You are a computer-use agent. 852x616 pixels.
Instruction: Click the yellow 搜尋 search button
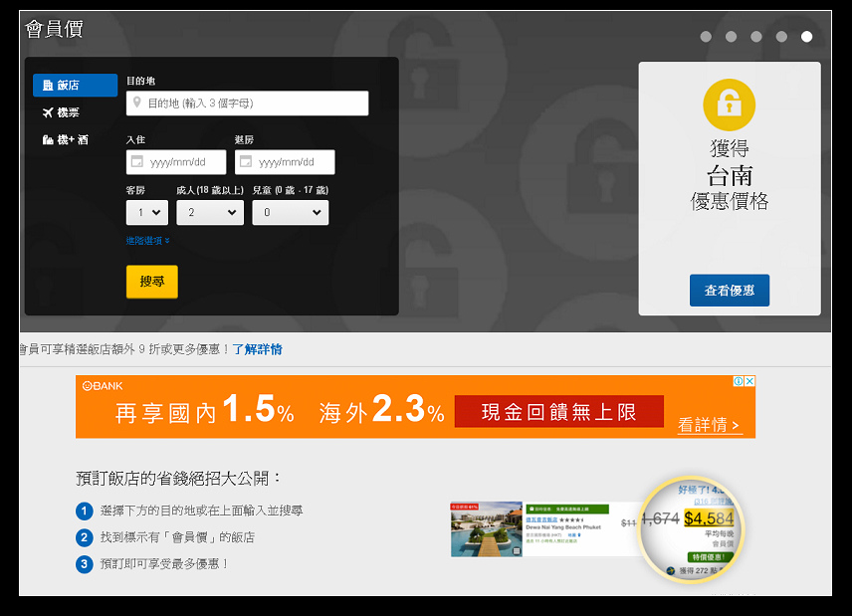coord(152,282)
